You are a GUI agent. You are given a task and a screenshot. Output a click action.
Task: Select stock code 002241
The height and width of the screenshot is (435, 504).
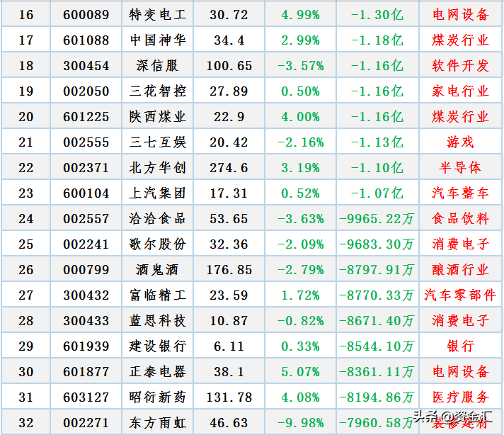86,244
